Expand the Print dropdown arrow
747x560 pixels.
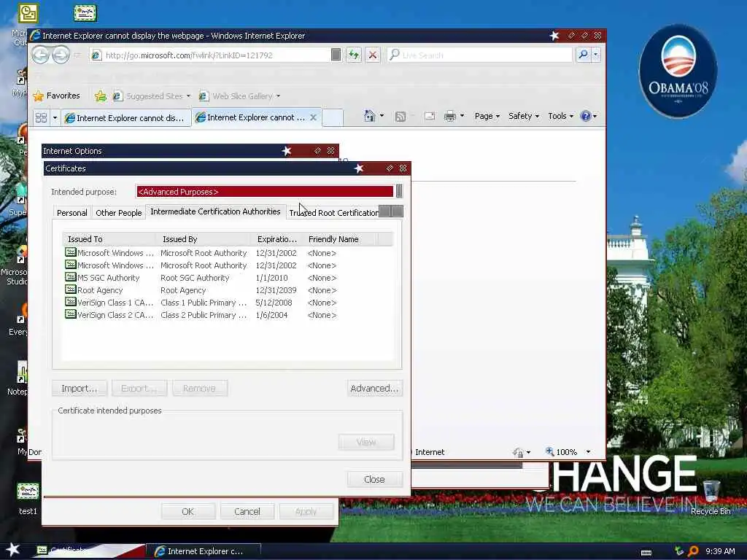coord(462,116)
